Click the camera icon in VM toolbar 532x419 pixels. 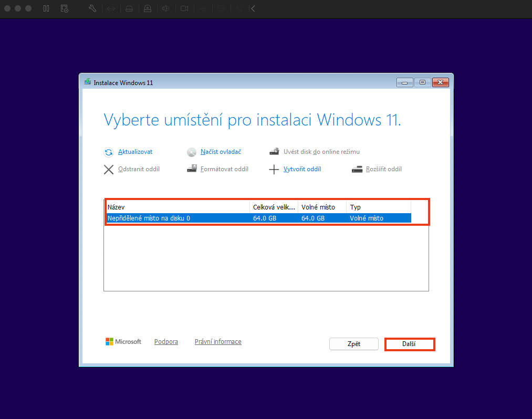[x=184, y=8]
